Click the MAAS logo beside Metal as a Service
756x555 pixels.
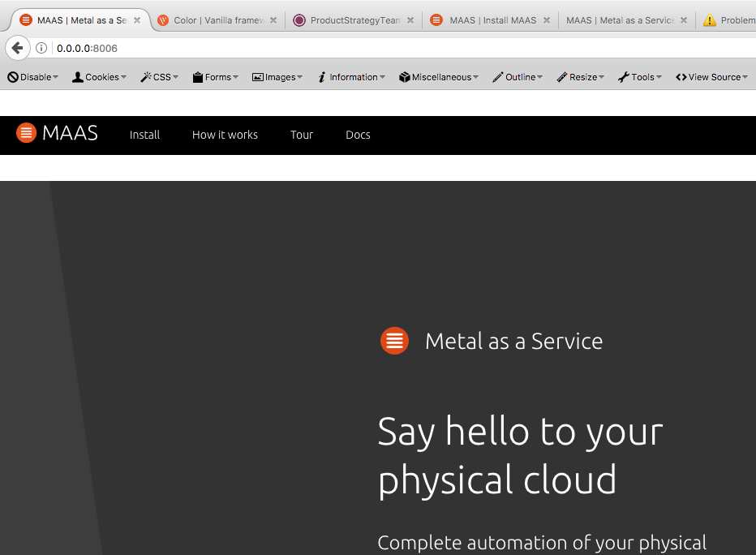[395, 341]
